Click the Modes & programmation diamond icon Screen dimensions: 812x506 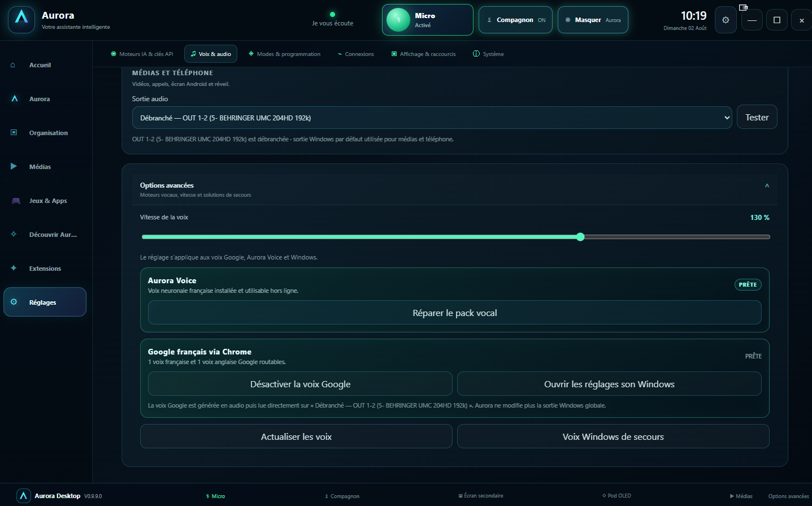tap(251, 54)
